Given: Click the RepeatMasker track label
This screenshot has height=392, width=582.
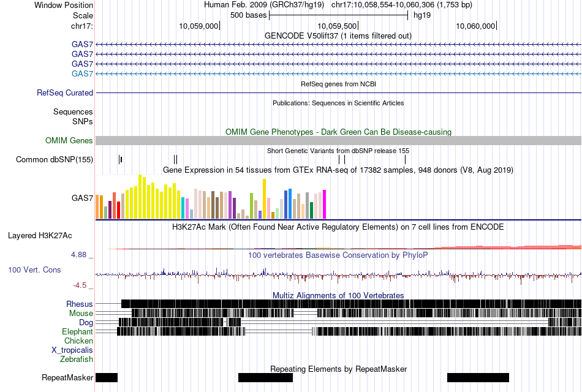Looking at the screenshot, I should [x=67, y=377].
